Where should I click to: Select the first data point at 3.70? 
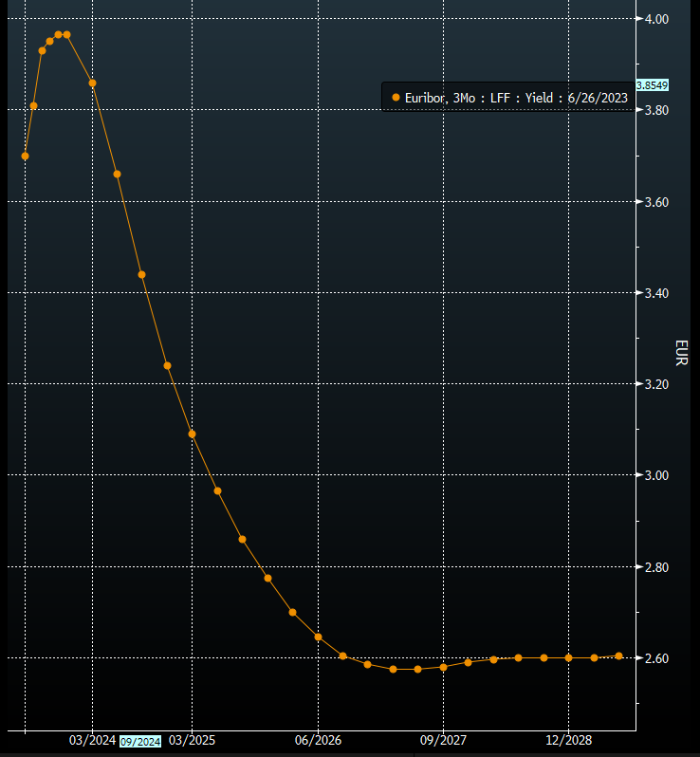pos(25,156)
